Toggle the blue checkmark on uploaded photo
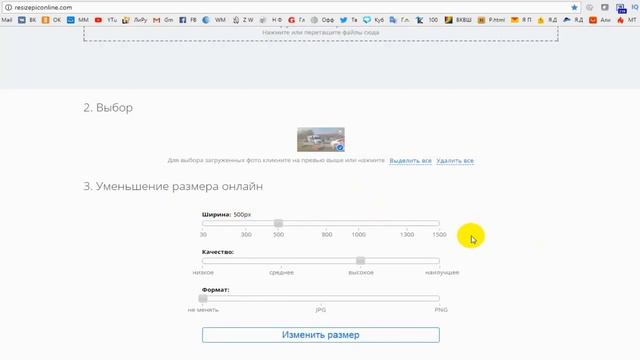Viewport: 640px width, 360px height. click(x=340, y=147)
